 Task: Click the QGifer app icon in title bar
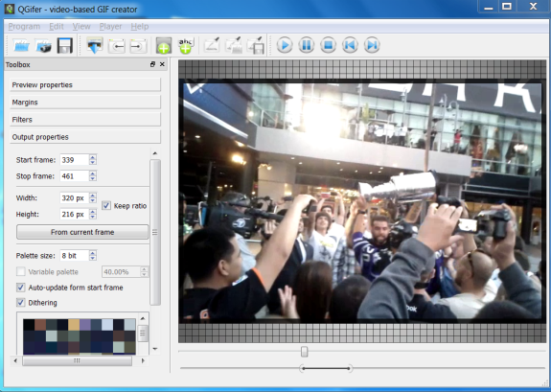[x=10, y=9]
